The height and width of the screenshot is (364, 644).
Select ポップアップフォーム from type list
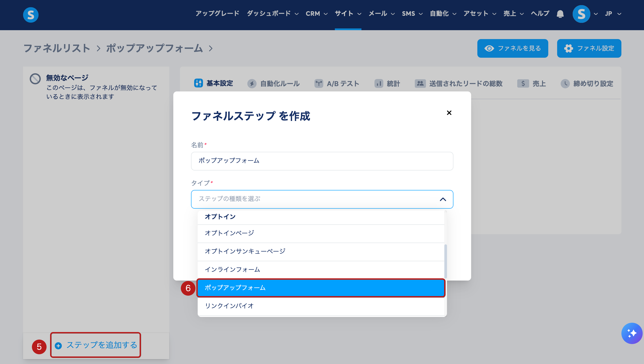point(321,288)
